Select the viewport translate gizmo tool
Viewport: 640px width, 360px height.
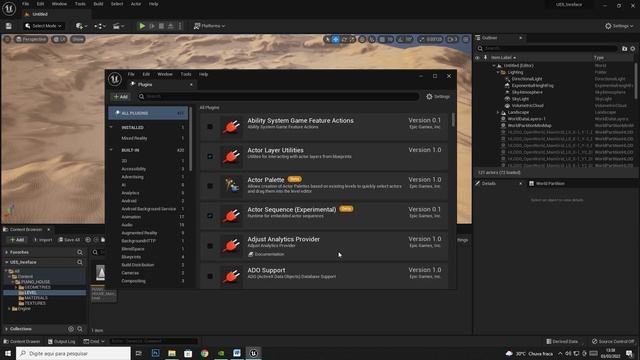(x=336, y=39)
